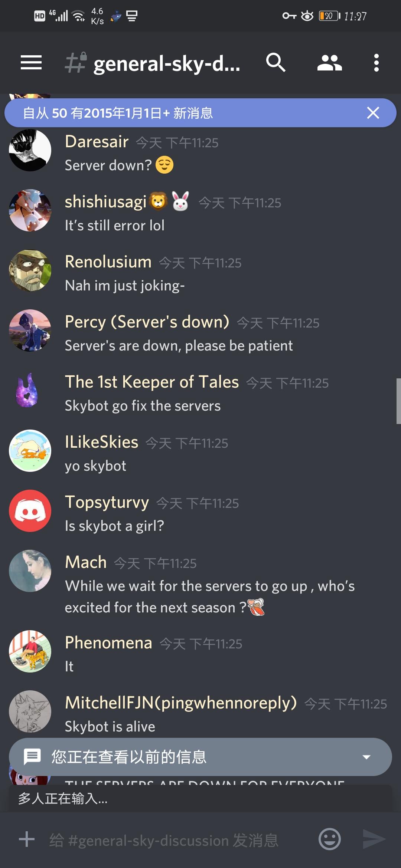Image resolution: width=401 pixels, height=868 pixels.
Task: Dismiss the new messages banner
Action: click(373, 113)
